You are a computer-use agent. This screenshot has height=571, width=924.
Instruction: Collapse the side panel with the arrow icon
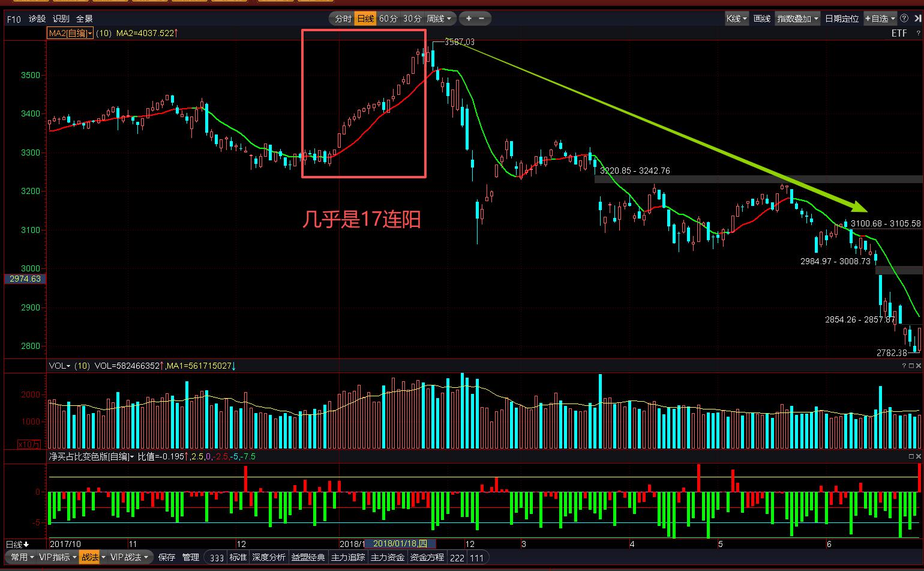[918, 19]
